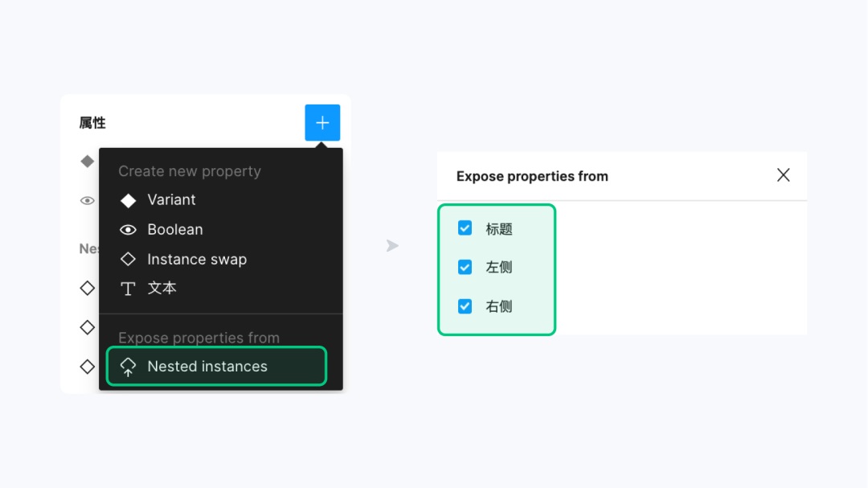
Task: Click the filled diamond Variant icon
Action: tap(128, 200)
